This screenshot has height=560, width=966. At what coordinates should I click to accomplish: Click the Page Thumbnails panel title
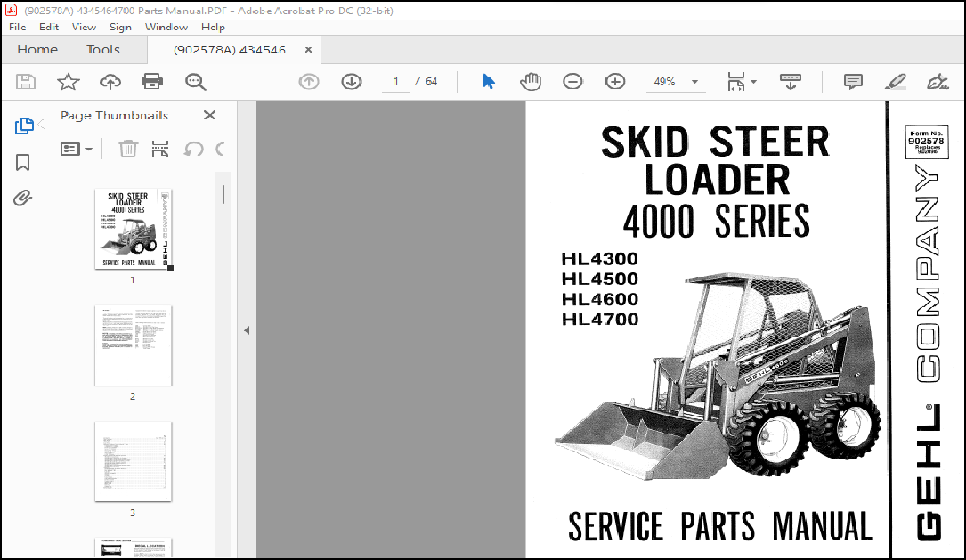(114, 115)
